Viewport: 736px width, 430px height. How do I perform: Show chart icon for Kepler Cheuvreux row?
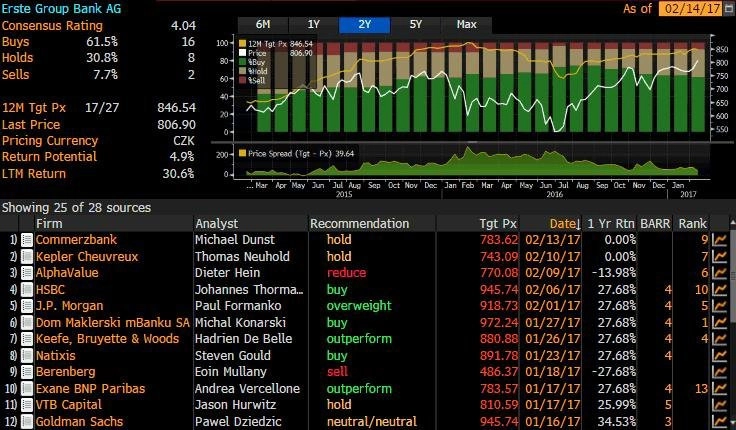(720, 257)
